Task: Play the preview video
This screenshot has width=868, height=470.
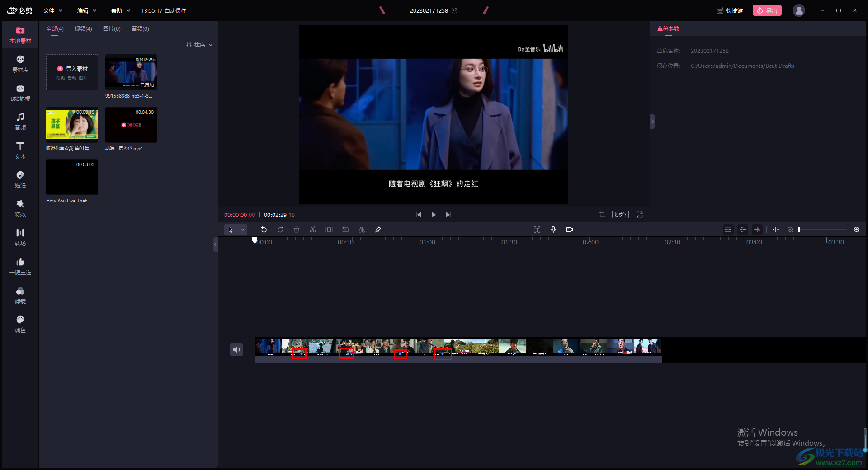Action: tap(434, 215)
